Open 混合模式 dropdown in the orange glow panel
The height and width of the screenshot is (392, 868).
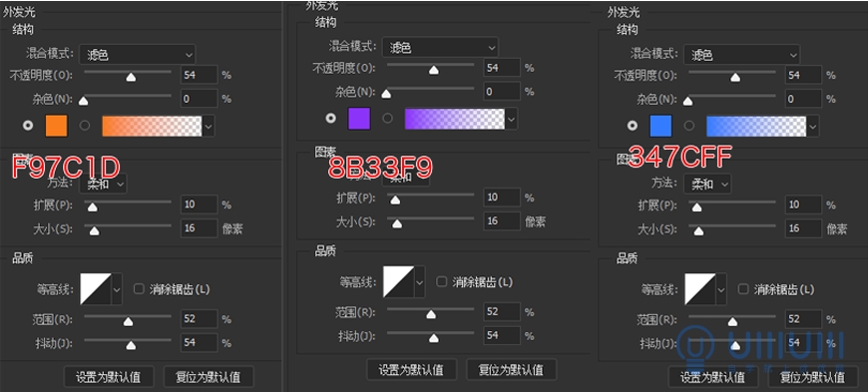tap(138, 54)
